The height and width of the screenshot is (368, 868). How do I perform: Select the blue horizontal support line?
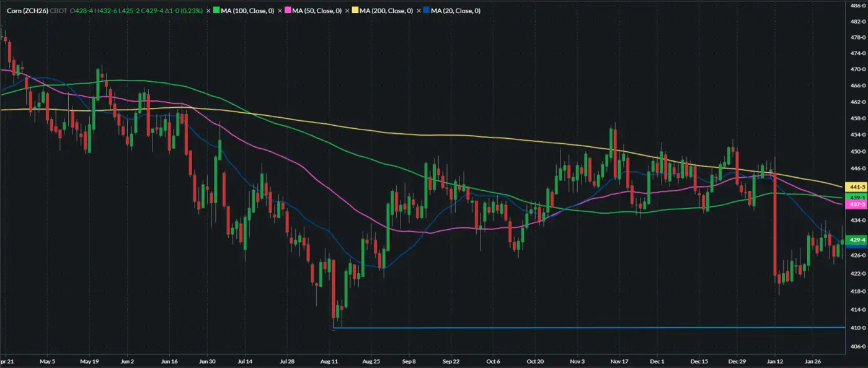tap(558, 327)
